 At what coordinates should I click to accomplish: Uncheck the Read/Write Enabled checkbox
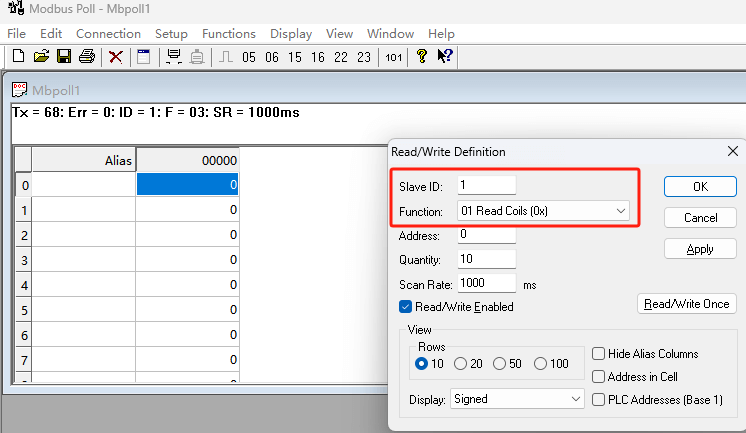pyautogui.click(x=406, y=307)
